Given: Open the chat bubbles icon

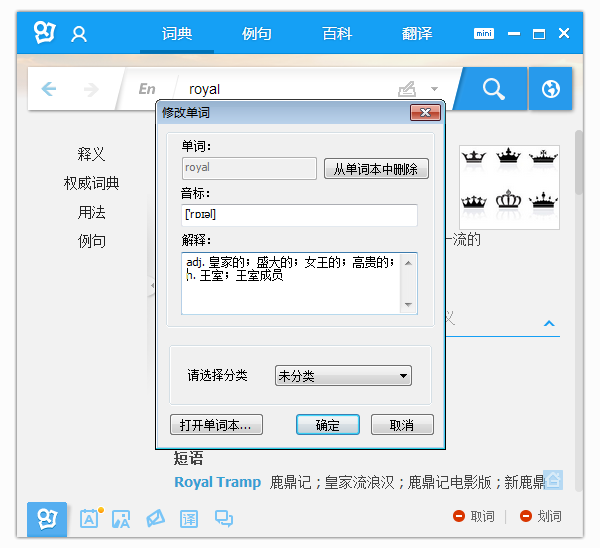Looking at the screenshot, I should (223, 519).
